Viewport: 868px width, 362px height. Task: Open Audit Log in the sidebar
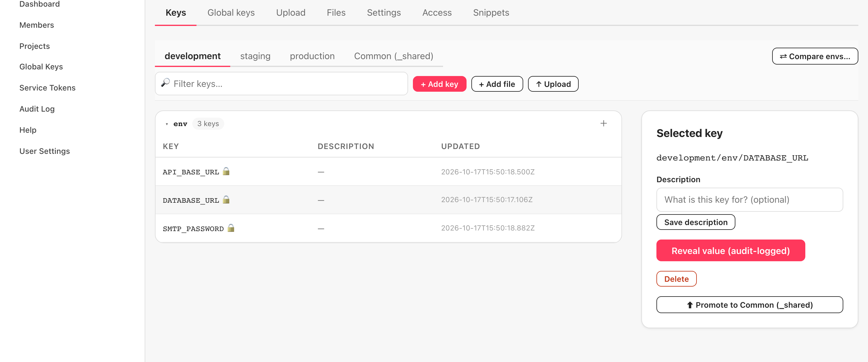point(37,109)
